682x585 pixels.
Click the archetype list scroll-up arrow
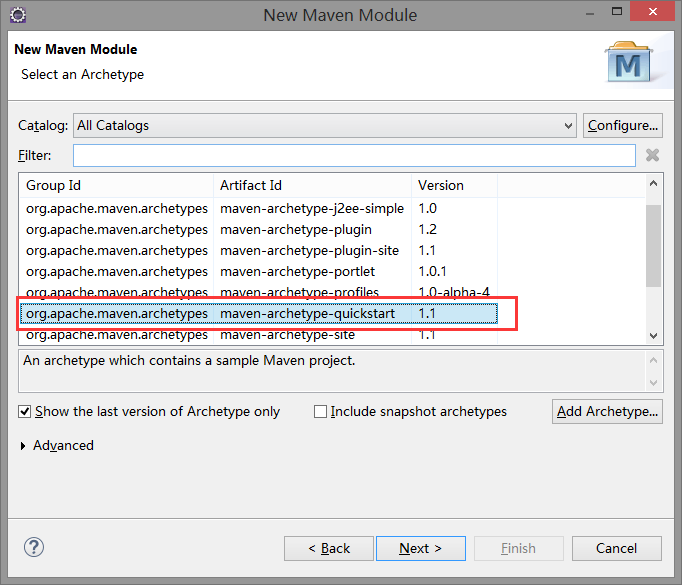[x=653, y=184]
